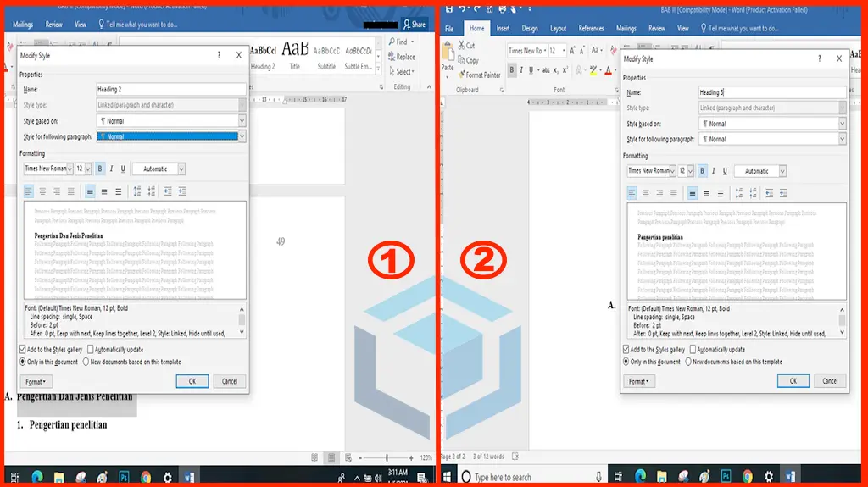Screen dimensions: 868x487
Task: Click Bold in the Heading 3 Modify Style dialog
Action: pyautogui.click(x=702, y=171)
